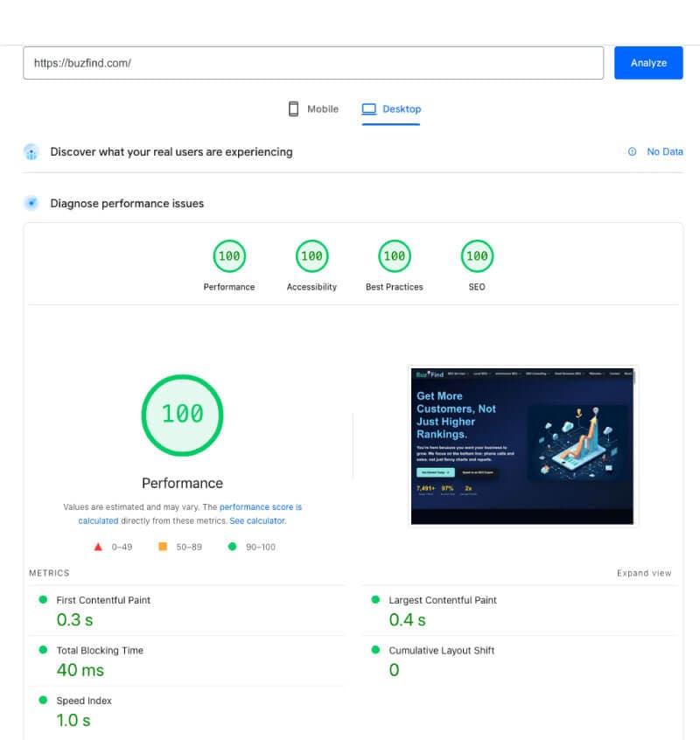Click the First Contentful Paint metric label
This screenshot has width=700, height=740.
(x=103, y=600)
